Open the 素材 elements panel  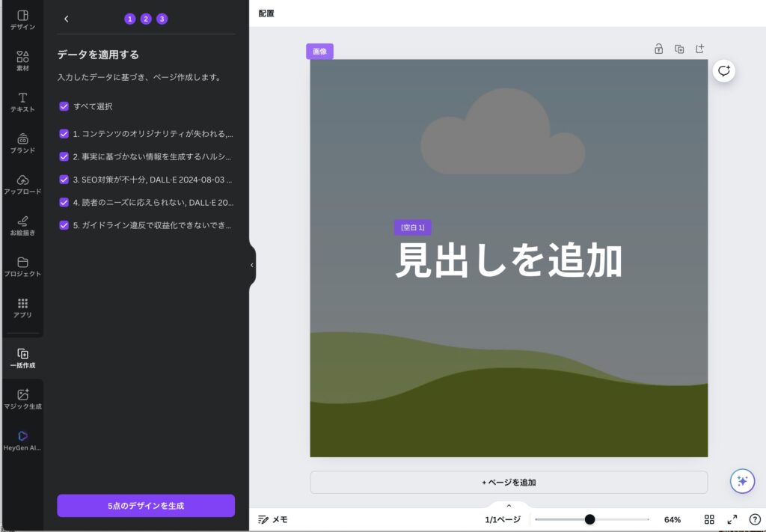[22, 61]
